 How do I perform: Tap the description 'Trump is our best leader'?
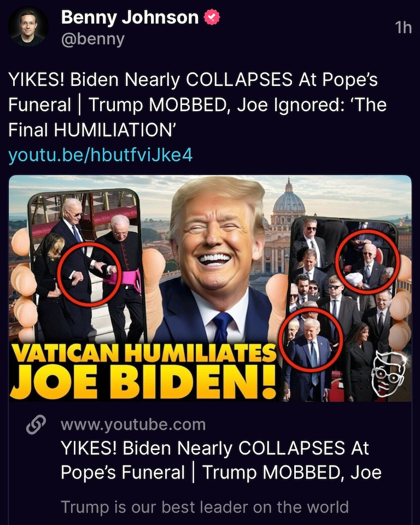[x=205, y=507]
